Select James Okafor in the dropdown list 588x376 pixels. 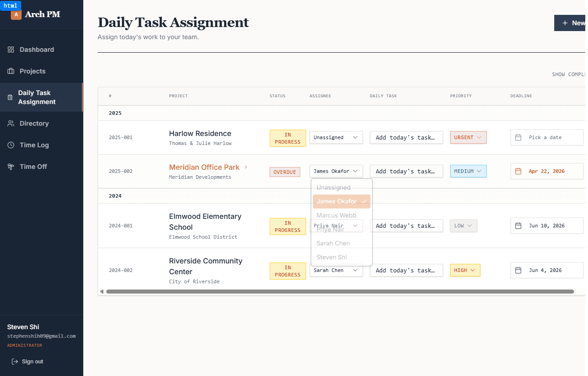click(342, 201)
